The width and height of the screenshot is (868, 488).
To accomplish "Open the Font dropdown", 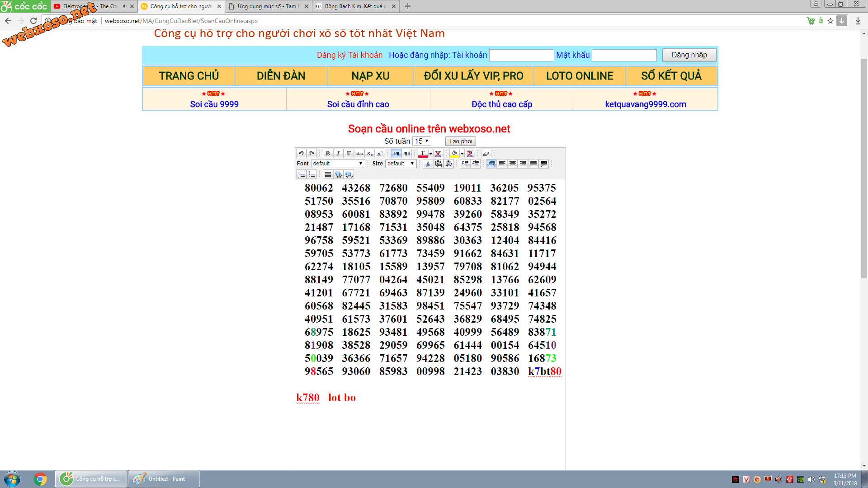I will click(x=338, y=164).
